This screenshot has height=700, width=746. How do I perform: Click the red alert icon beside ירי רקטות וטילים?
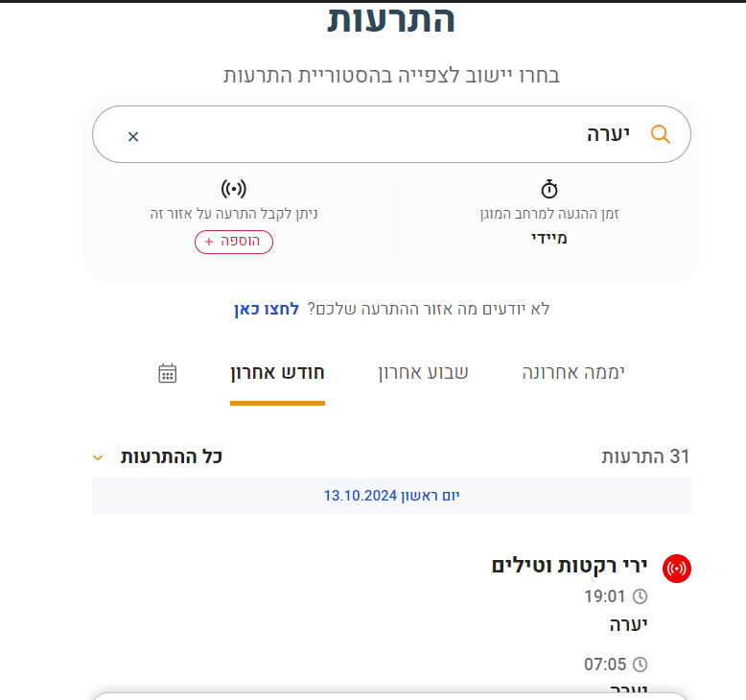[x=677, y=568]
